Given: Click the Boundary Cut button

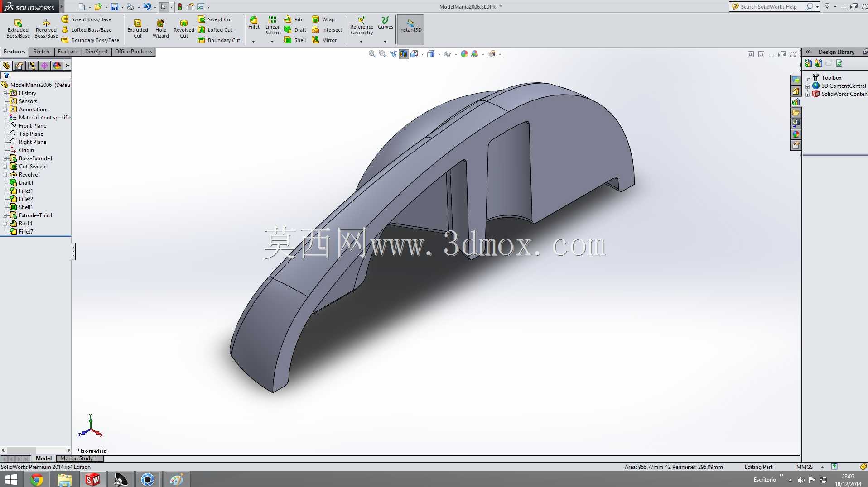Looking at the screenshot, I should pyautogui.click(x=219, y=40).
